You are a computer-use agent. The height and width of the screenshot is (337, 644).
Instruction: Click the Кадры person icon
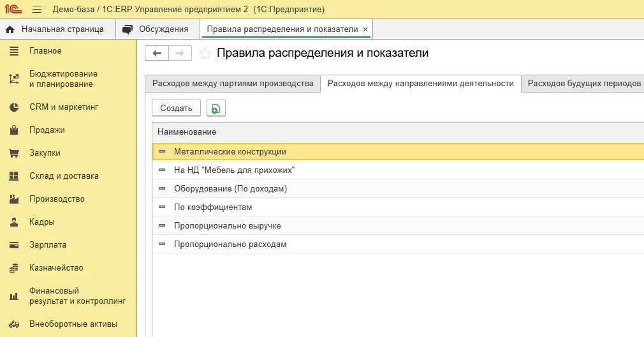pyautogui.click(x=14, y=222)
